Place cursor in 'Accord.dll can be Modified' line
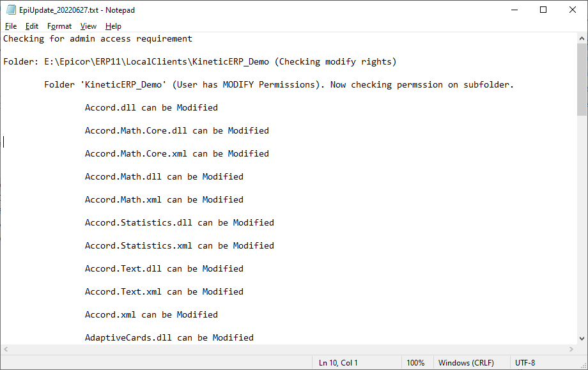This screenshot has width=588, height=370. click(x=151, y=107)
